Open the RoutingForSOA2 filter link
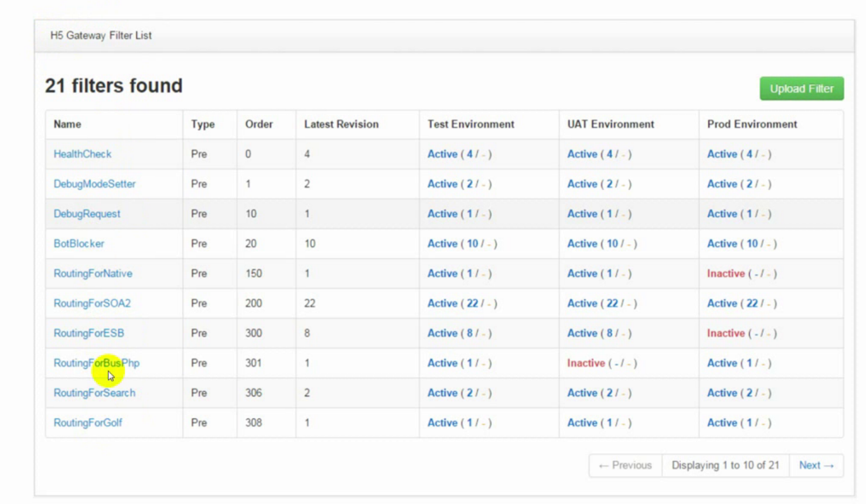 (x=92, y=304)
